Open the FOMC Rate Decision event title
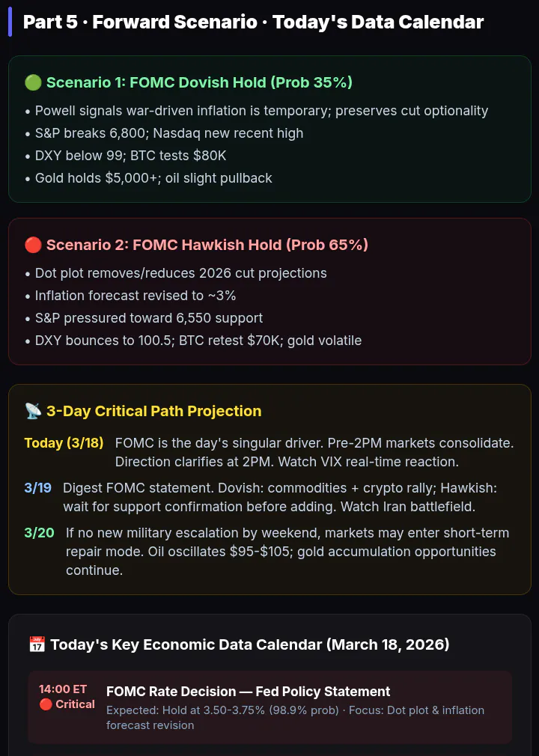 point(249,692)
